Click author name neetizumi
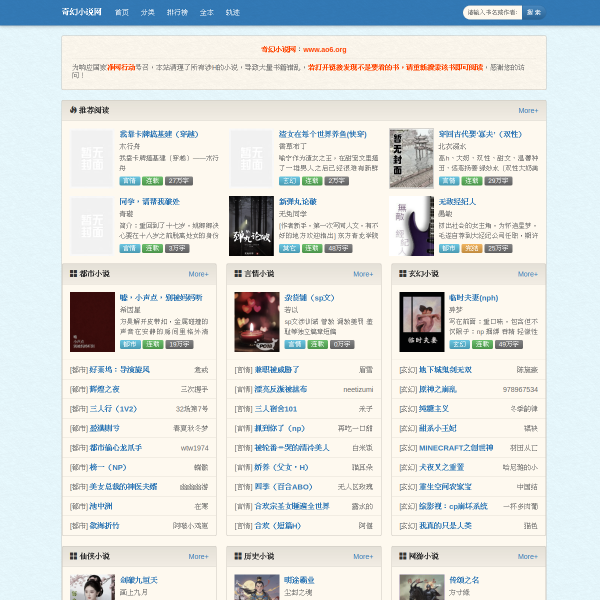The image size is (600, 600). 358,390
